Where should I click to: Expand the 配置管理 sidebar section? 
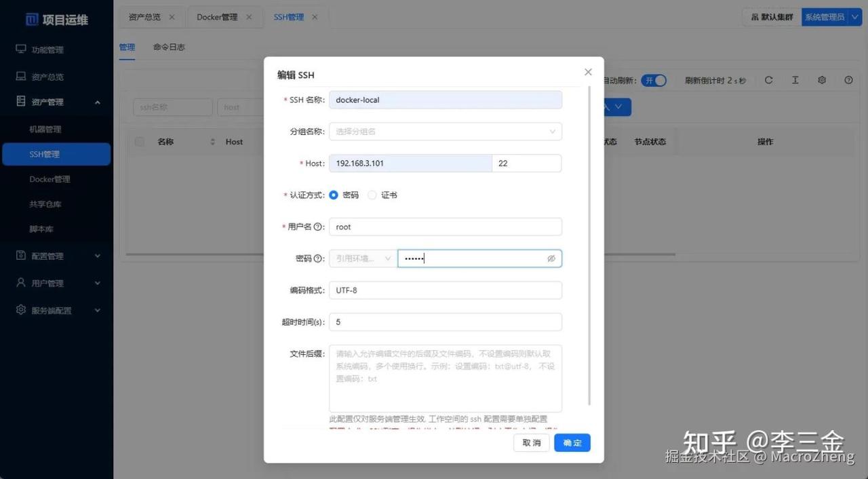56,256
